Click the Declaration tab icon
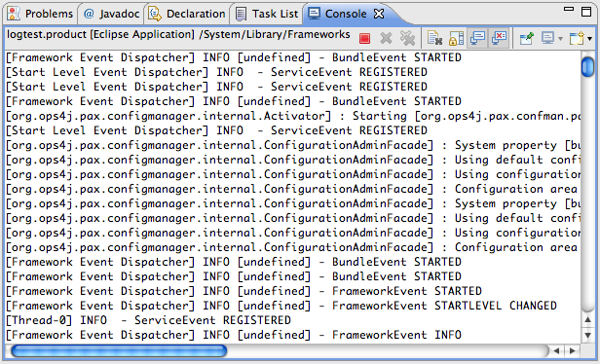600x364 pixels. tap(155, 14)
